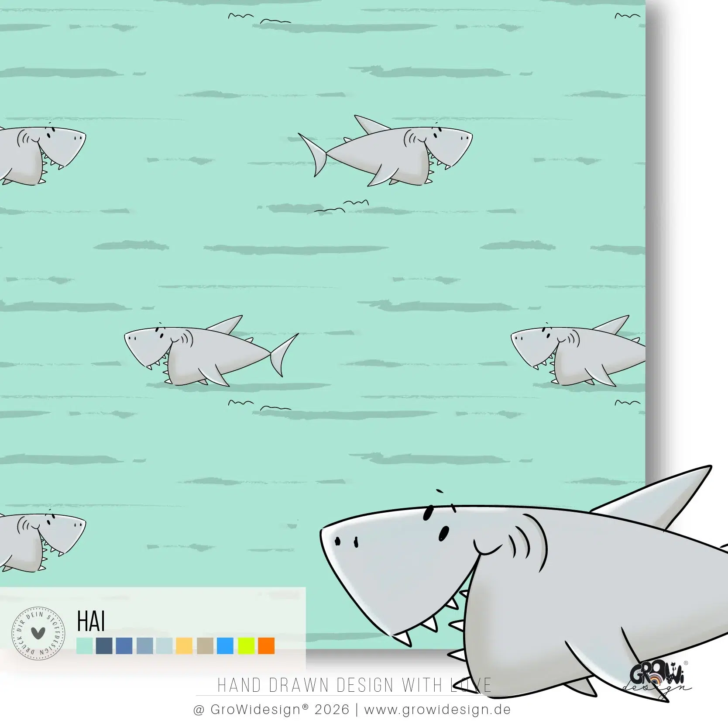Select the beige color swatch
Screen dimensions: 728x728
point(205,646)
